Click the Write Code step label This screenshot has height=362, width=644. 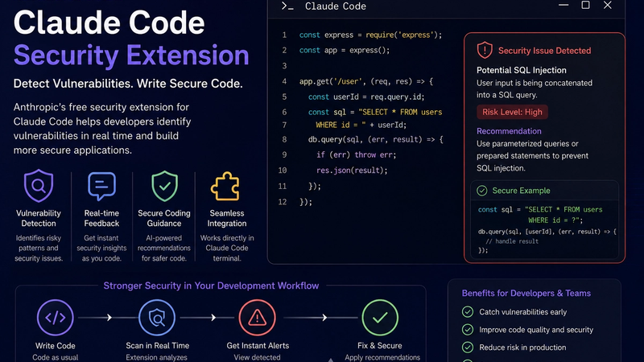55,346
